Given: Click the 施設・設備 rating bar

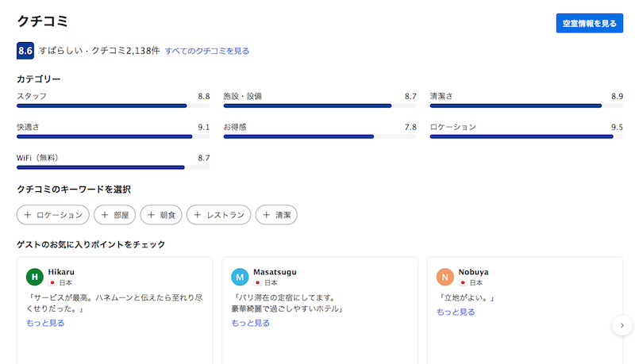Looking at the screenshot, I should (320, 106).
